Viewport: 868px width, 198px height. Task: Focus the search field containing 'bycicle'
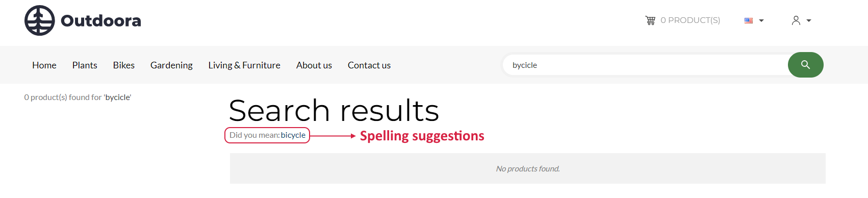click(x=645, y=65)
